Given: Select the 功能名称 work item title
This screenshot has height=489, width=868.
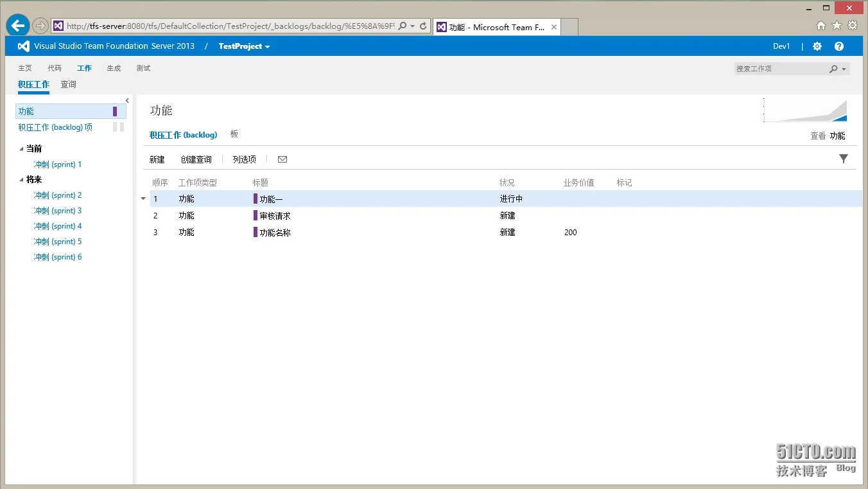Looking at the screenshot, I should pyautogui.click(x=275, y=233).
